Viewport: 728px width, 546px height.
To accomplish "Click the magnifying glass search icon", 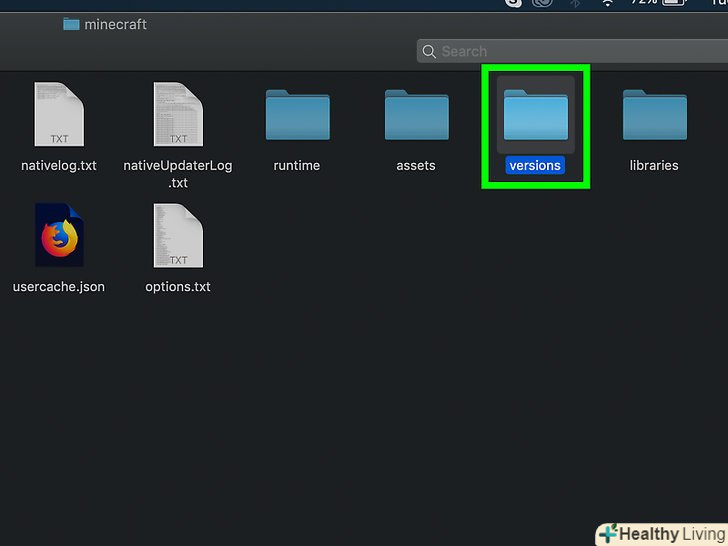I will (429, 52).
